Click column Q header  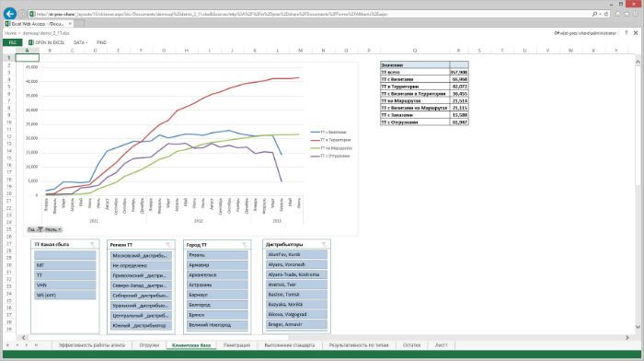[x=415, y=51]
